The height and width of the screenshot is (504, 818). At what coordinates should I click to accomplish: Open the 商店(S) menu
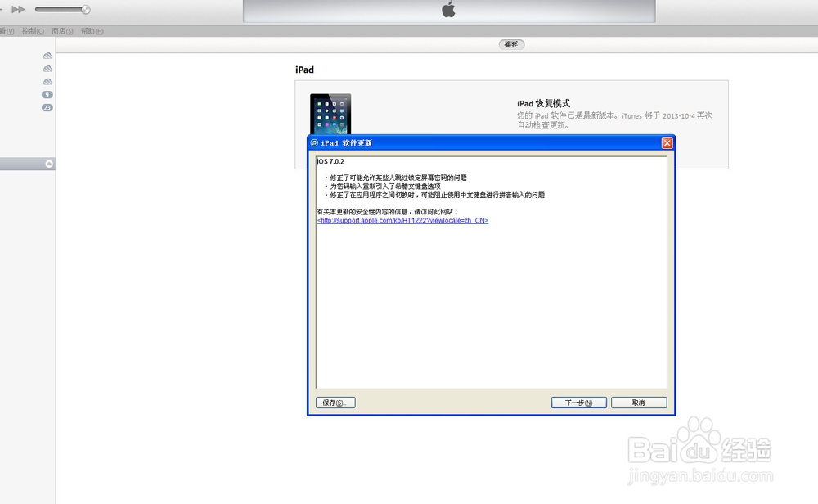tap(62, 31)
